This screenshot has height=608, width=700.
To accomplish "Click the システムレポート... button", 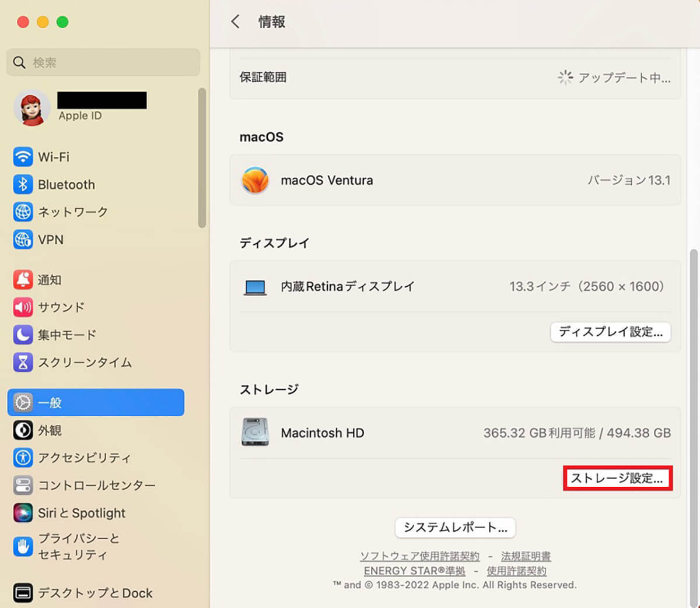I will 456,528.
